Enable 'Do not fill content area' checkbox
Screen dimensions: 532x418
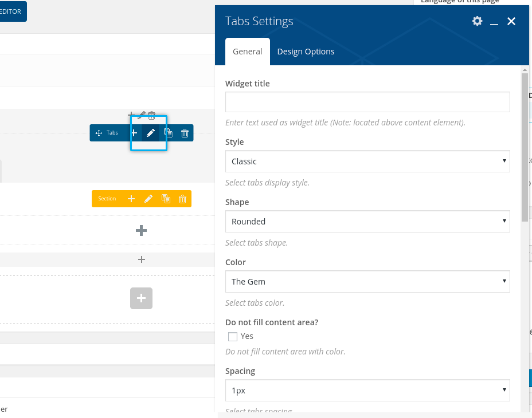click(233, 337)
